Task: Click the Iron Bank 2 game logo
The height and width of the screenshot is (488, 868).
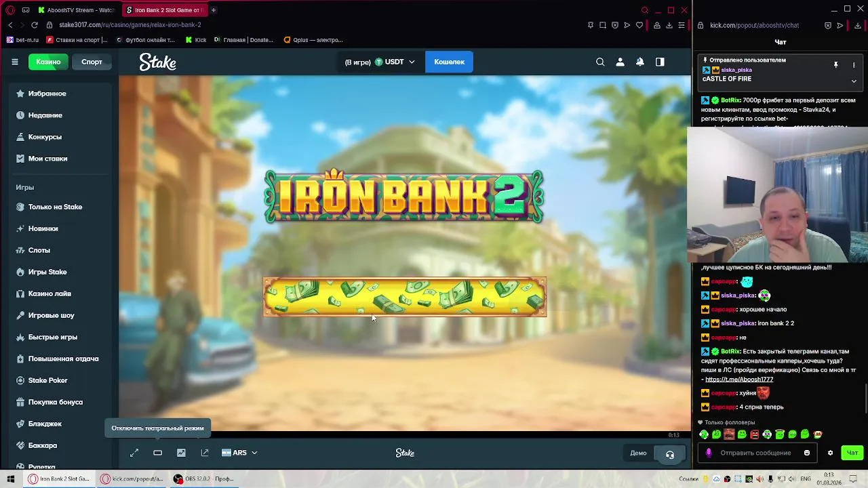Action: point(404,197)
